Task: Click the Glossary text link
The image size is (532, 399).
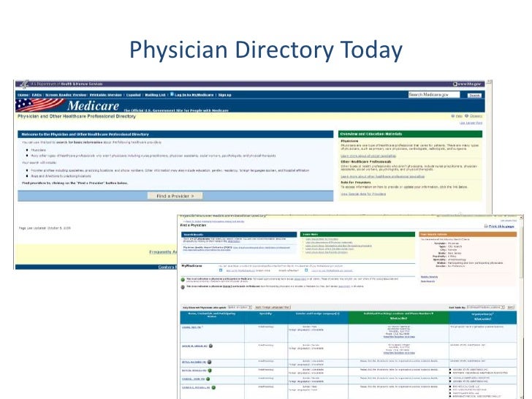Action: [476, 116]
